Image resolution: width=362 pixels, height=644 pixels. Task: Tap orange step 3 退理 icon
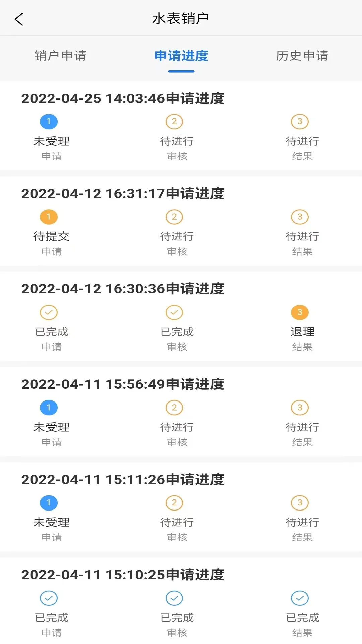pyautogui.click(x=300, y=312)
